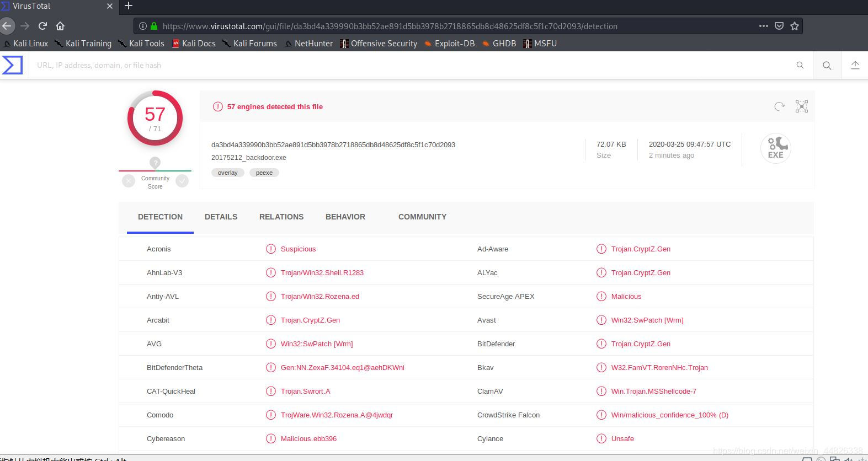Screen dimensions: 868x461
Task: Open Kali Forums bookmark
Action: 249,44
